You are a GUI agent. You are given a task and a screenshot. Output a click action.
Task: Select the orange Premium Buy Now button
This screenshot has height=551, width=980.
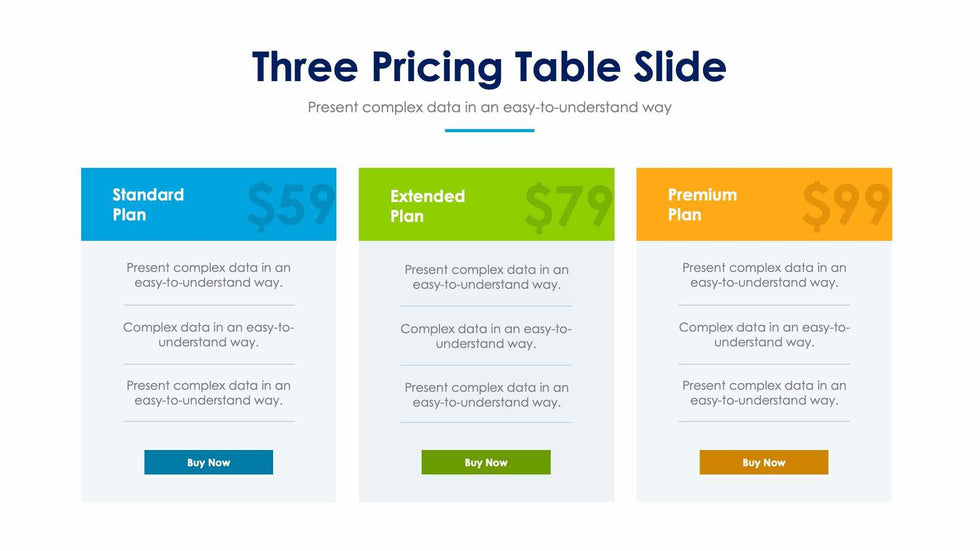point(764,462)
